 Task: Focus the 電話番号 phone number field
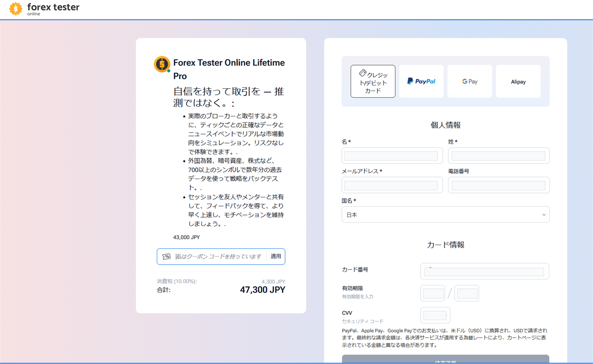[499, 185]
